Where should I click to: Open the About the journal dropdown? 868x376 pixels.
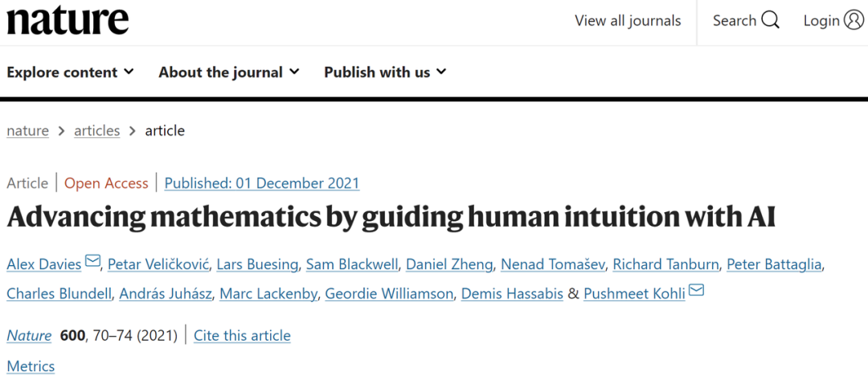click(x=229, y=72)
